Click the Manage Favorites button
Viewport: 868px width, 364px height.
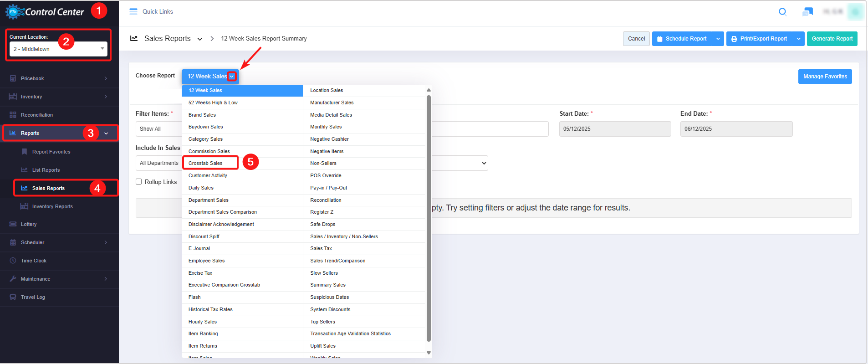coord(825,77)
